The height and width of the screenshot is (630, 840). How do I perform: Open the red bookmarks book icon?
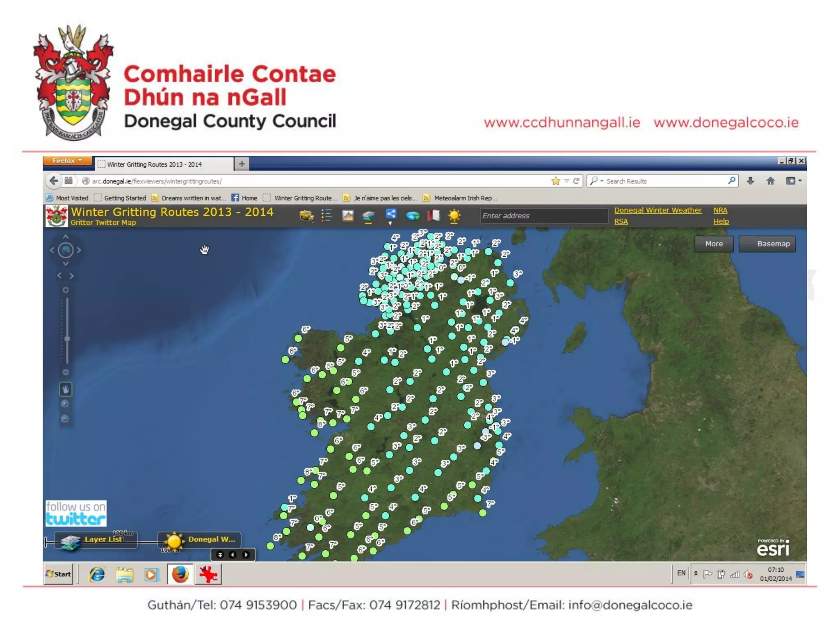[x=433, y=215]
